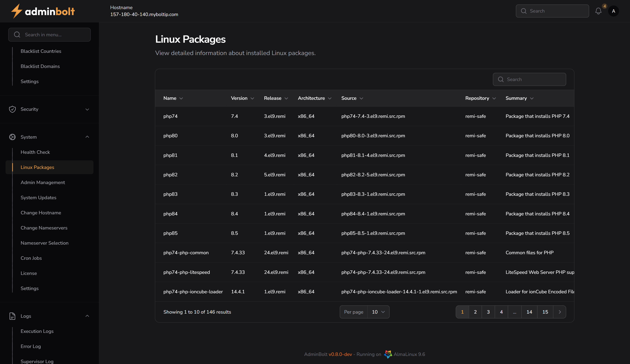Click the Security shield icon in sidebar
The height and width of the screenshot is (364, 630).
point(12,109)
